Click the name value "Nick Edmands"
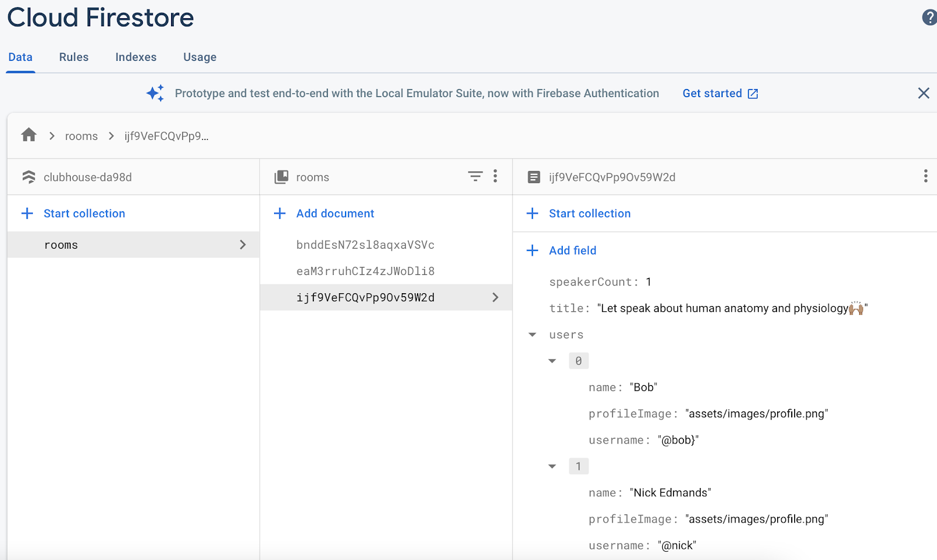 pos(671,493)
